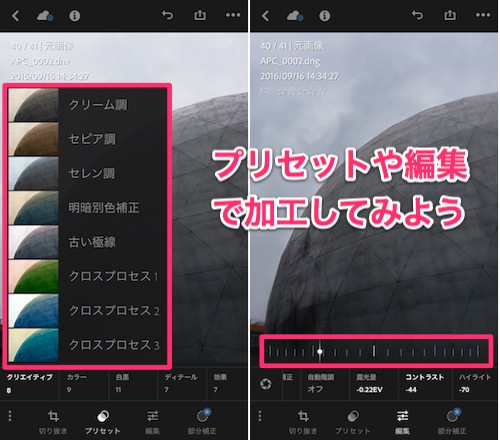Tap the contrast slider handle
Viewport: 500px width, 440px height.
(320, 351)
